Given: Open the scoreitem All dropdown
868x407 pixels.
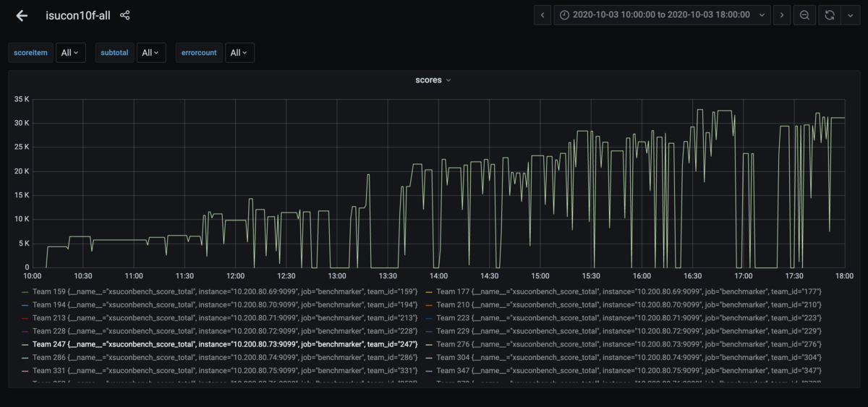Looking at the screenshot, I should (70, 53).
